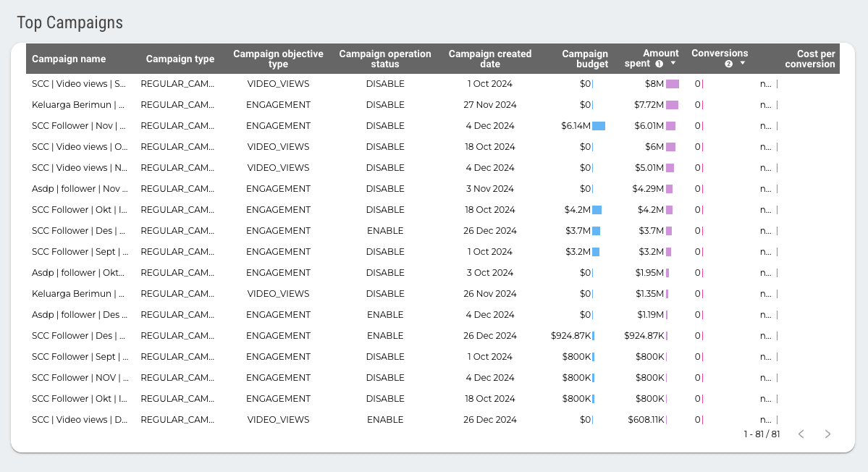This screenshot has height=472, width=868.
Task: Click the purple bar next to $8M
Action: coord(672,84)
